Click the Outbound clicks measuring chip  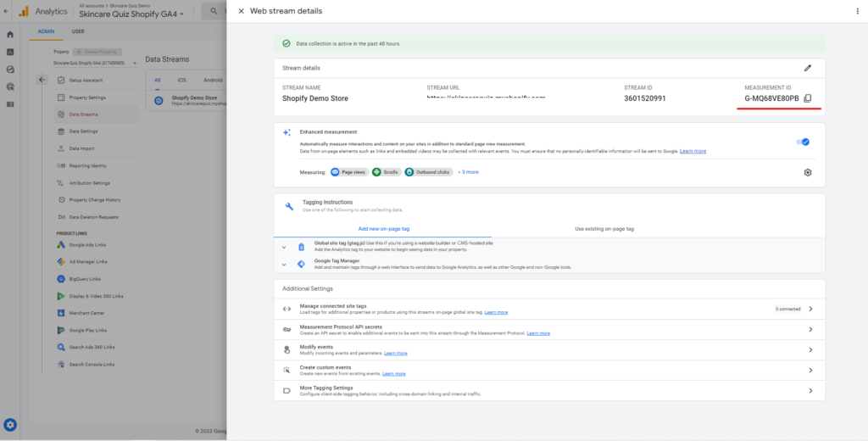click(x=428, y=172)
